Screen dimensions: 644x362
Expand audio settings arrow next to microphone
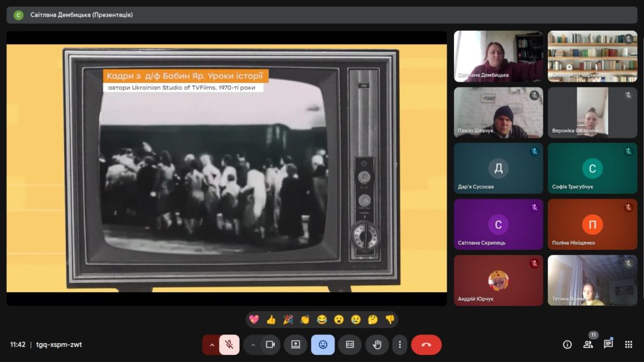[x=212, y=344]
